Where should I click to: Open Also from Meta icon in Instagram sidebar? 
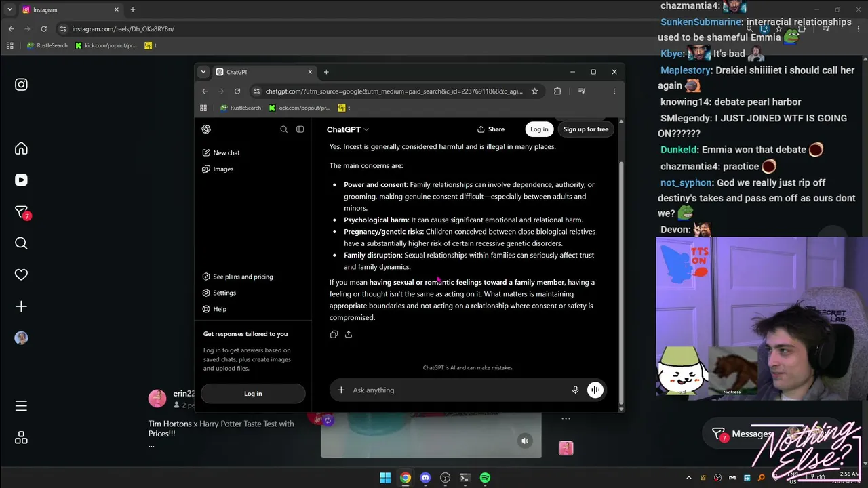tap(21, 438)
